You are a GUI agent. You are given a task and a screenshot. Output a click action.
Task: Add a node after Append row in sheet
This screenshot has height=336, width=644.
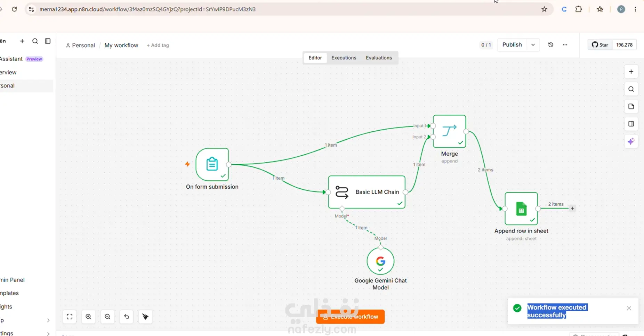572,208
